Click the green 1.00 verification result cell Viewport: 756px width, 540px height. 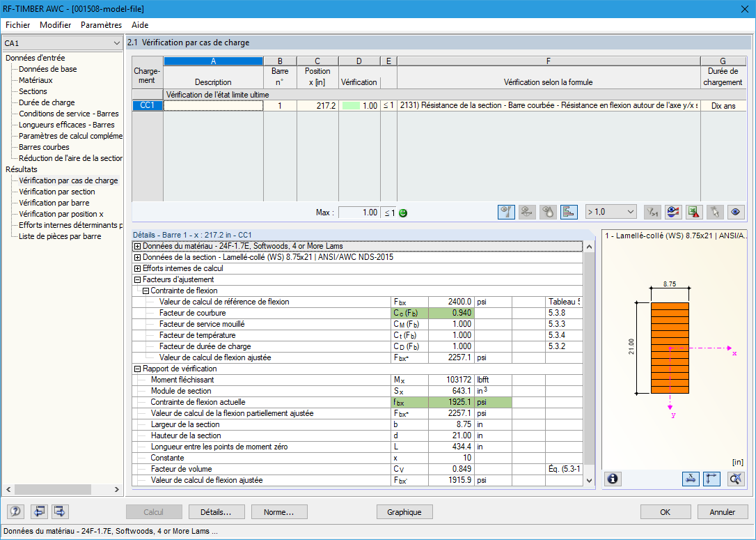pyautogui.click(x=358, y=105)
